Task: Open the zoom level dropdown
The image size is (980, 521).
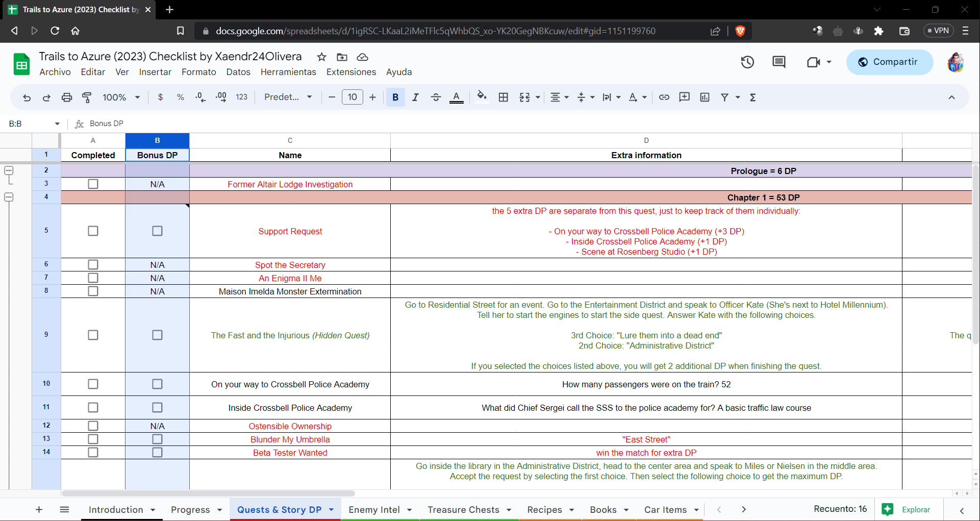Action: click(121, 97)
